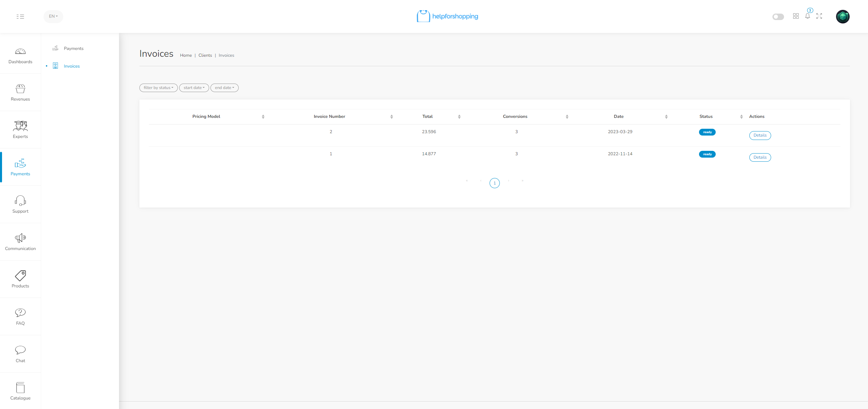This screenshot has height=409, width=868.
Task: Click Details button for invoice 2
Action: pos(760,135)
